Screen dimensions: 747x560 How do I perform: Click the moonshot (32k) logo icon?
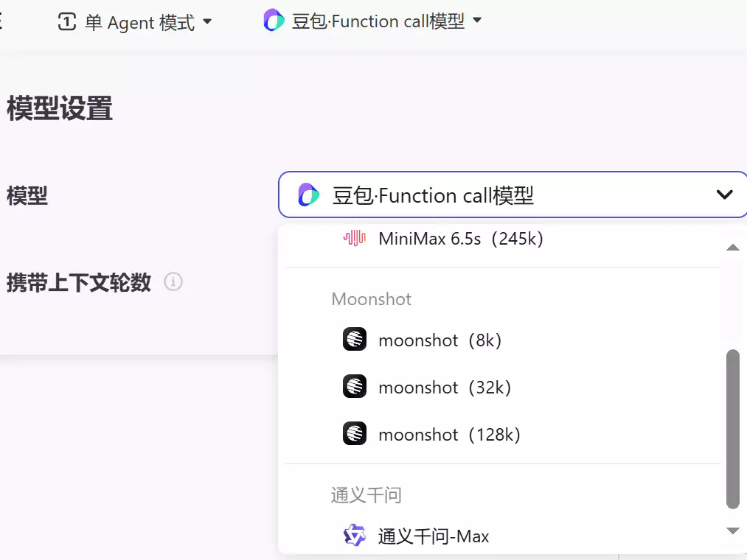pyautogui.click(x=355, y=387)
